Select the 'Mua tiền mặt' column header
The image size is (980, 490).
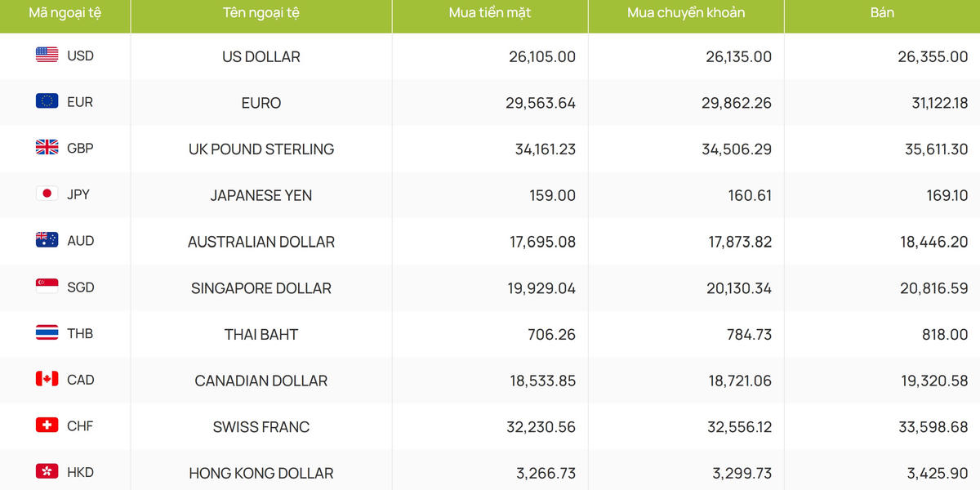pos(489,13)
